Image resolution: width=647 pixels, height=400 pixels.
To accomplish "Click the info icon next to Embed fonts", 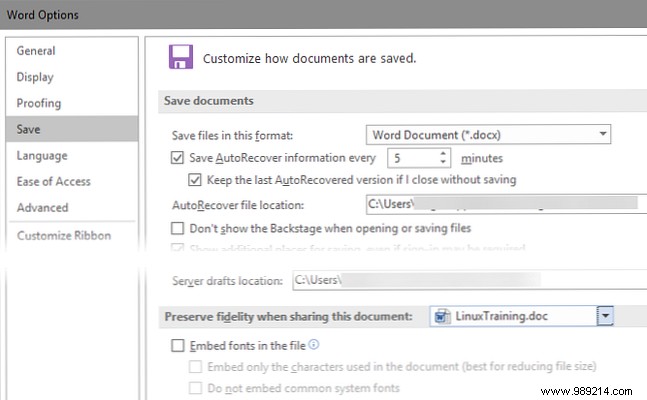I will click(x=314, y=344).
